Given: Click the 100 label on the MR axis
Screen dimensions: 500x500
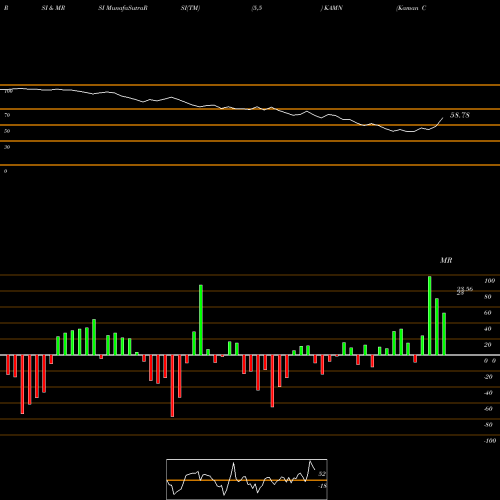Looking at the screenshot, I should pyautogui.click(x=489, y=281).
